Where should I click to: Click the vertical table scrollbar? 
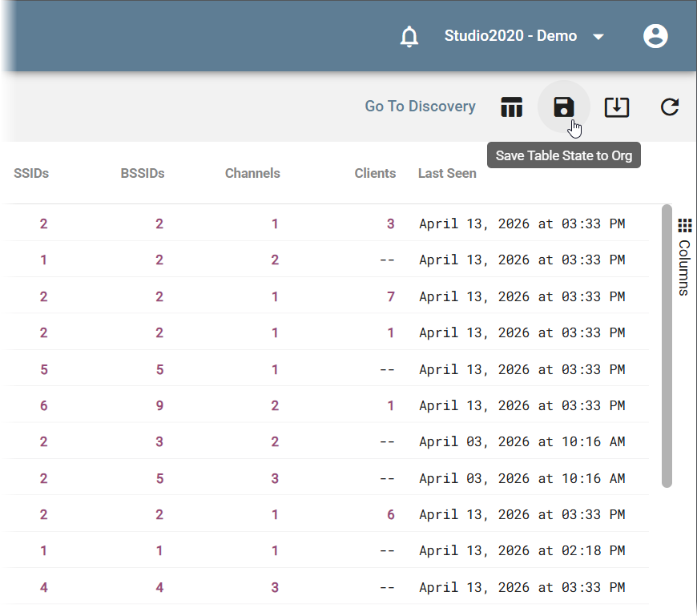point(667,346)
